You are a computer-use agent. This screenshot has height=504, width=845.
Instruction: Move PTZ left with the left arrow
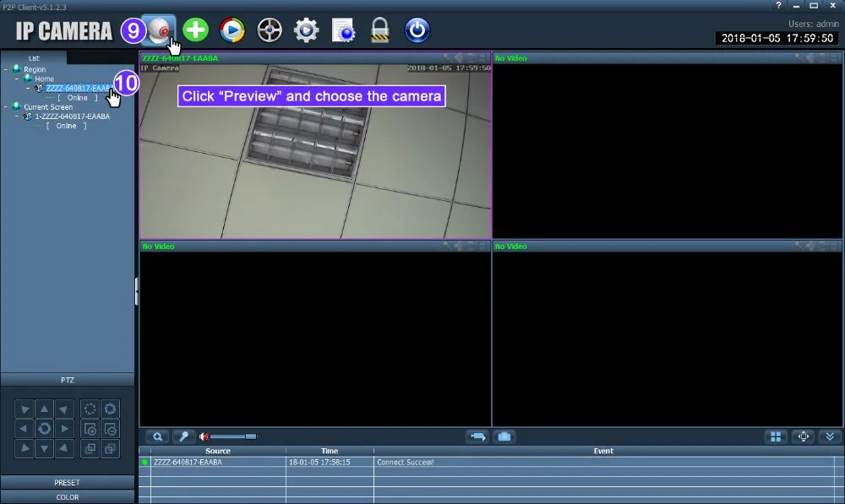coord(25,429)
